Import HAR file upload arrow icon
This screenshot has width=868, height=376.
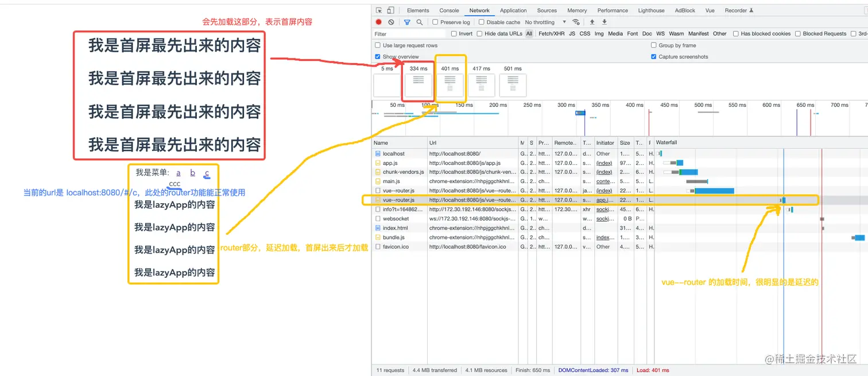point(592,22)
